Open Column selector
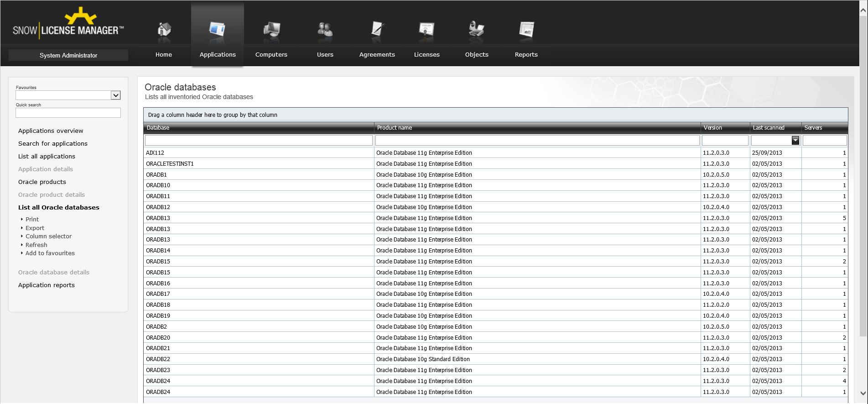868x404 pixels. point(48,236)
